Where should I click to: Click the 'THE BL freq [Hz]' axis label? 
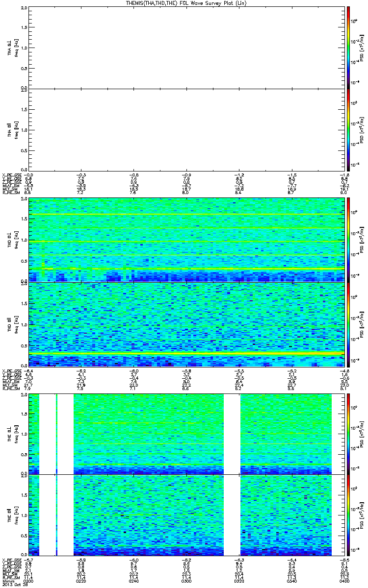click(12, 434)
